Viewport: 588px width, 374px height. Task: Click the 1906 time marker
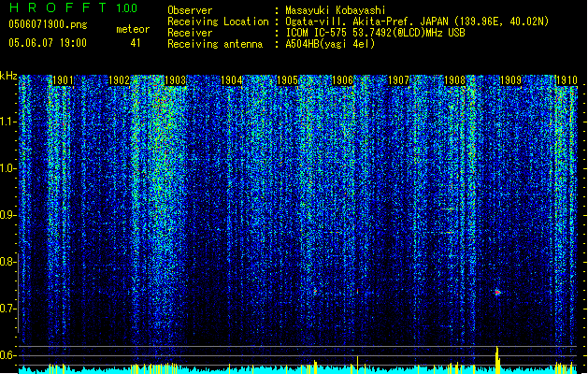click(x=343, y=80)
